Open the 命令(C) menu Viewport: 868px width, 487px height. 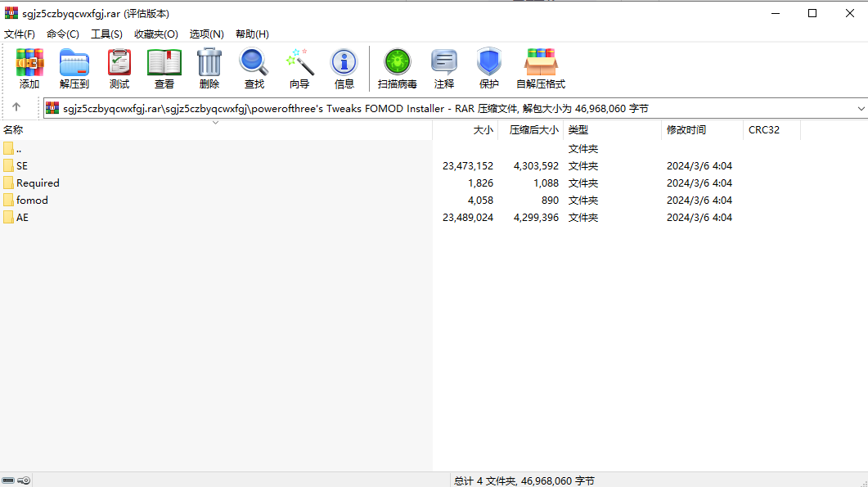pos(62,34)
